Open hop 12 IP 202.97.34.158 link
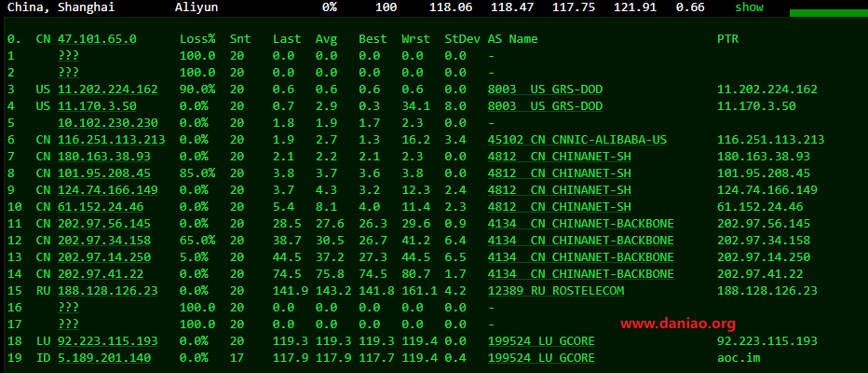Screen dimensions: 868x373 pos(104,241)
